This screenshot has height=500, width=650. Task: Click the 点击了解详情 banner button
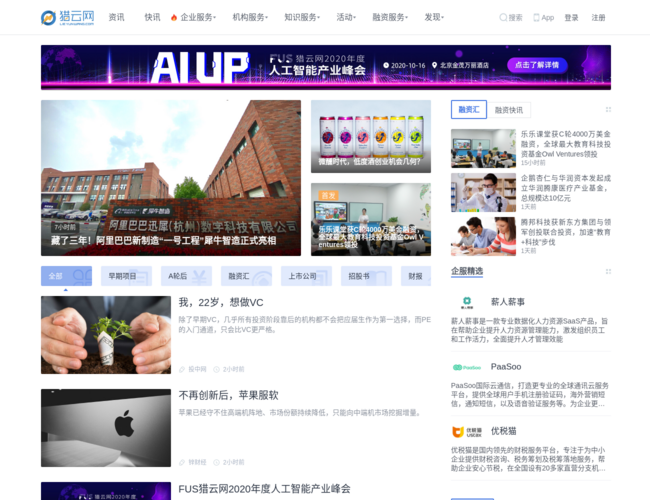[537, 65]
